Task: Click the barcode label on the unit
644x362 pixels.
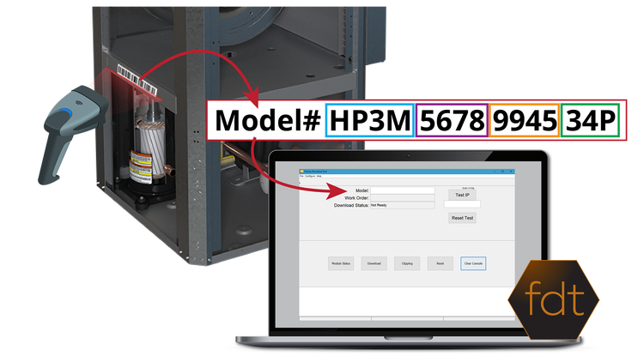Action: [x=137, y=81]
